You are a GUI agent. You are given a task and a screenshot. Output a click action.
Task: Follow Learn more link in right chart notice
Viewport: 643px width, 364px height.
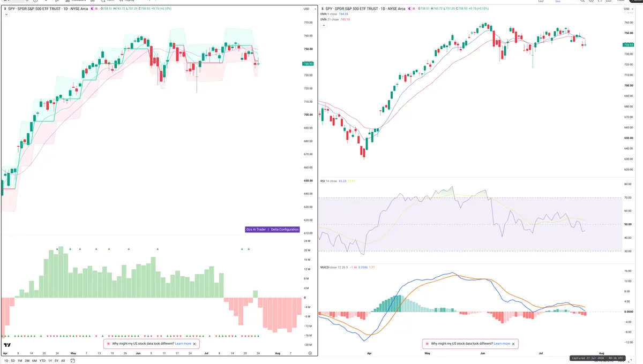(x=502, y=344)
